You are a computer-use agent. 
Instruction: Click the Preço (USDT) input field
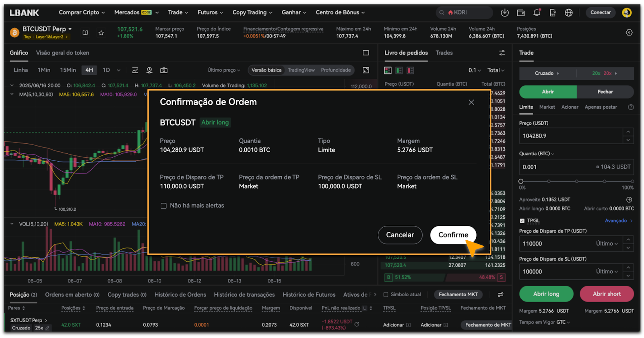tap(571, 136)
